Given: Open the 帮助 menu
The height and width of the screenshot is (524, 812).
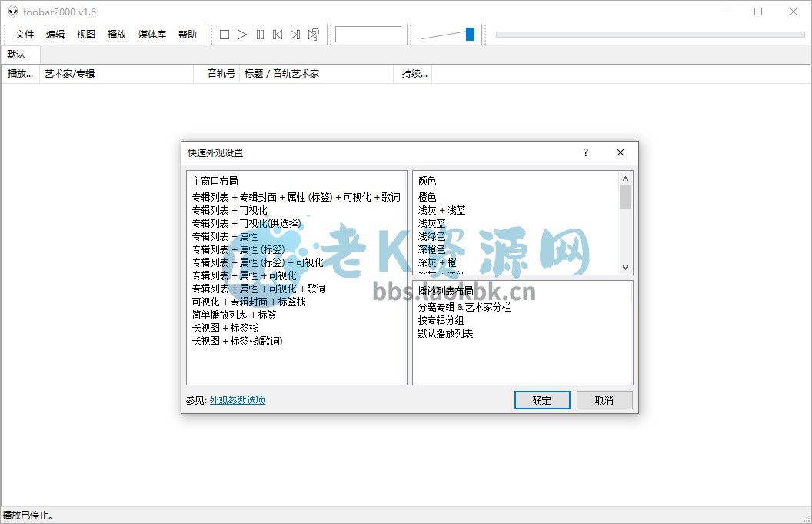Looking at the screenshot, I should tap(188, 35).
